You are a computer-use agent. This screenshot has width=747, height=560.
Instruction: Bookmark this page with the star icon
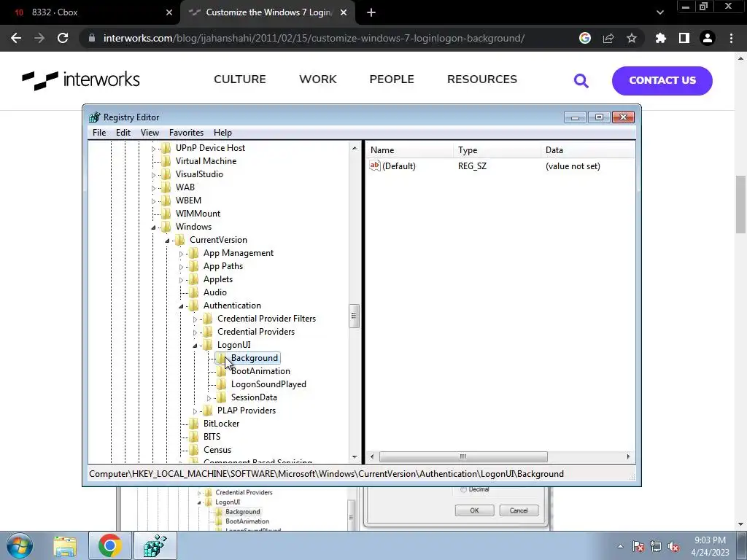632,38
